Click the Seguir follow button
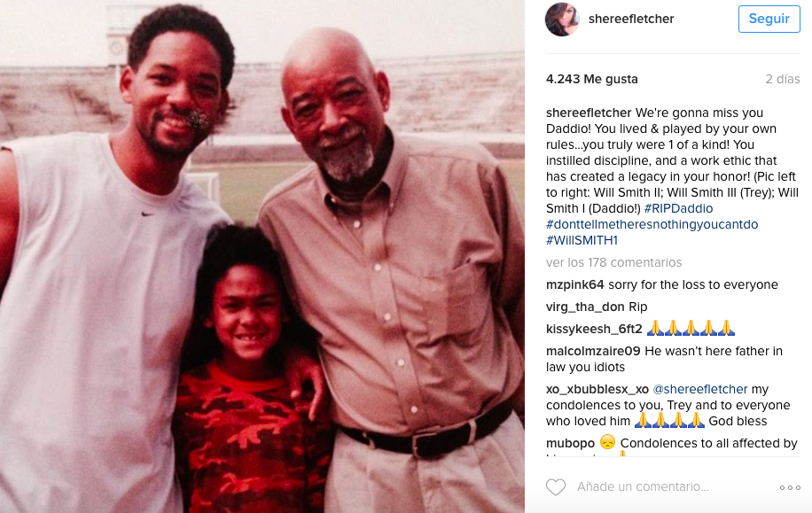812x513 pixels. pos(769,19)
